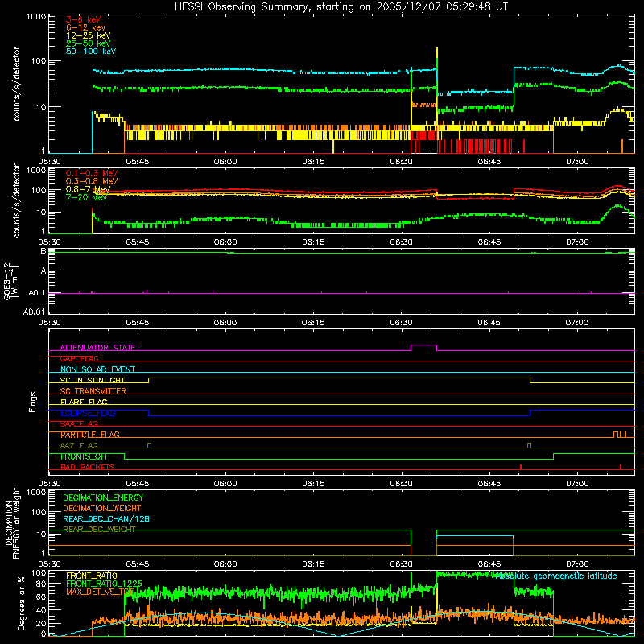This screenshot has height=644, width=644.
Task: Click the HESSI Observing Summary title text
Action: (x=341, y=6)
